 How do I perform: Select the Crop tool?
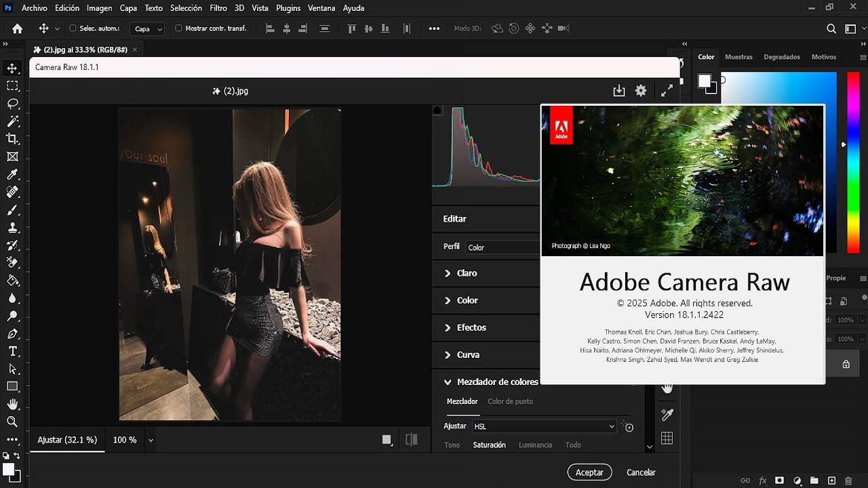coord(12,138)
